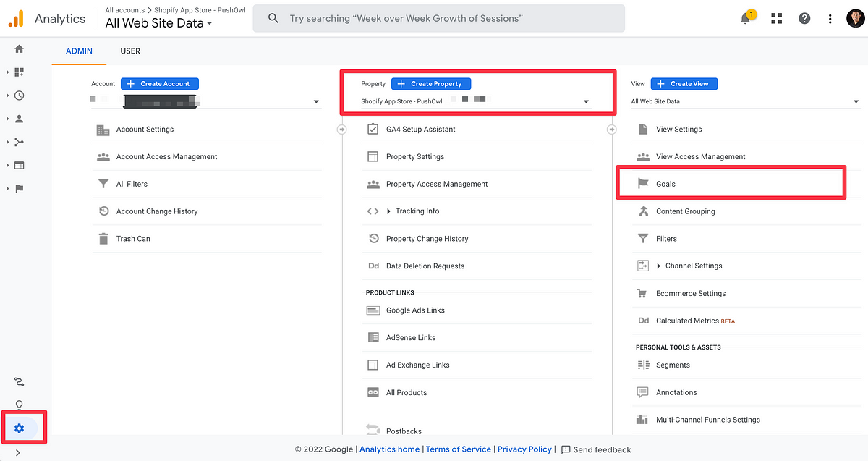Click the arrow connector between Account and Property columns
Screen dimensions: 868x461
tap(341, 130)
